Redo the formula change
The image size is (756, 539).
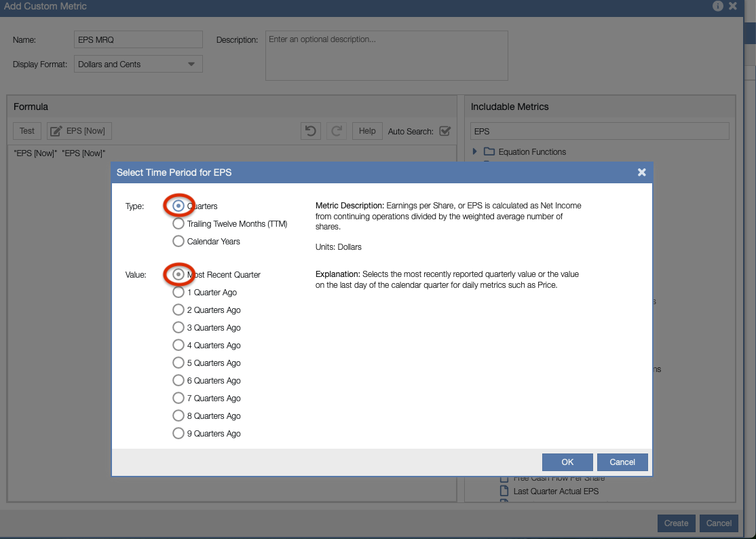[337, 130]
